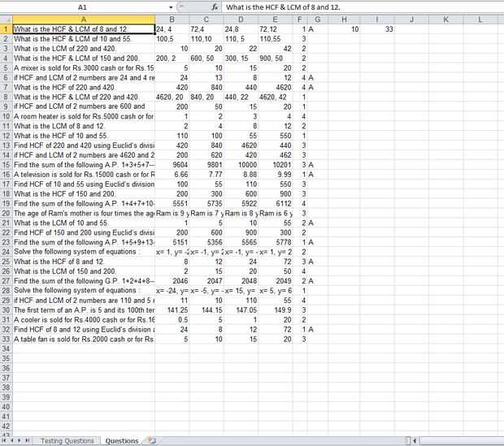Click cell 462 in row 14

(x=276, y=155)
